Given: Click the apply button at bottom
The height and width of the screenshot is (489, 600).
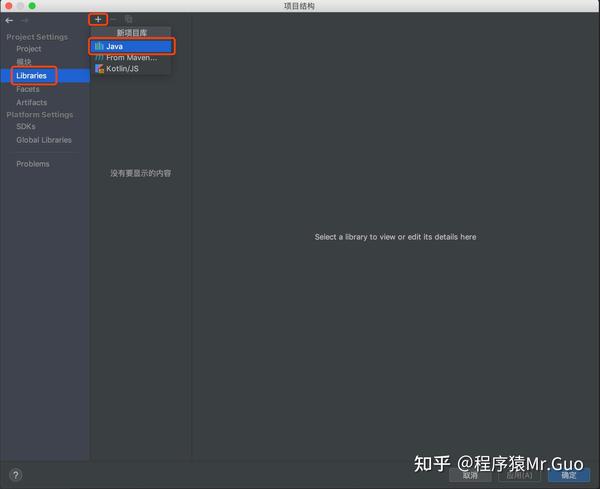Looking at the screenshot, I should point(519,475).
